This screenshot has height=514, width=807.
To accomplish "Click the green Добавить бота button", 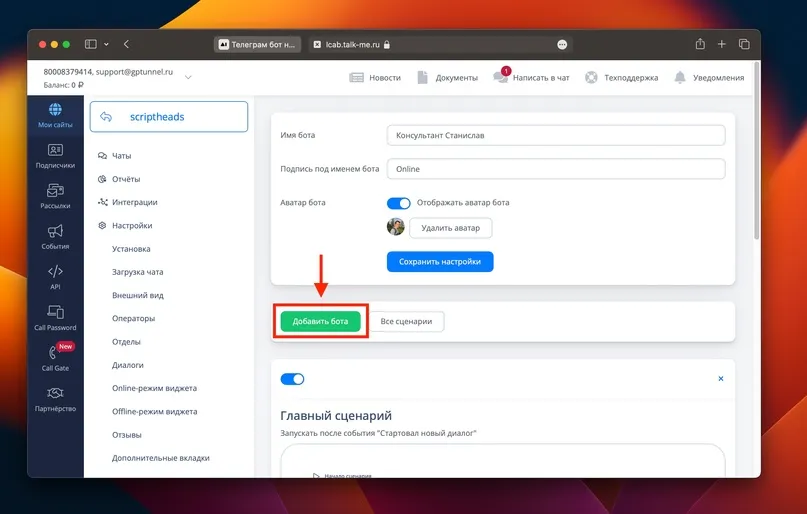I will tap(320, 321).
